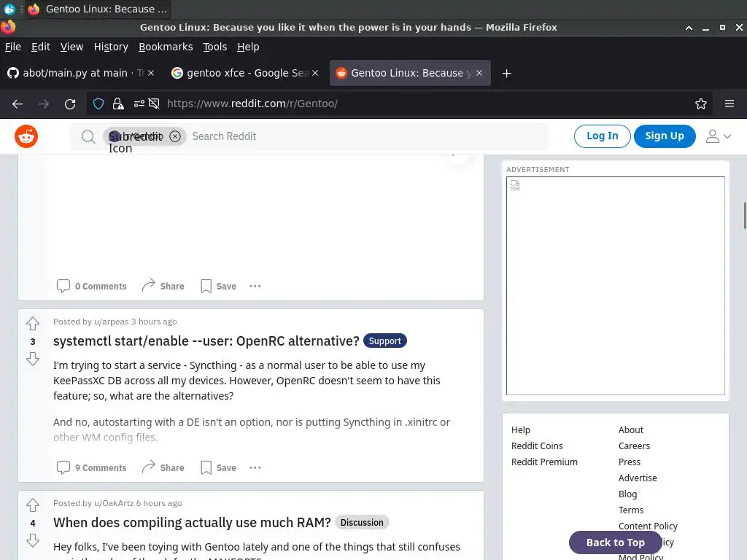
Task: Go to Reddit home via Snoo logo
Action: click(26, 136)
